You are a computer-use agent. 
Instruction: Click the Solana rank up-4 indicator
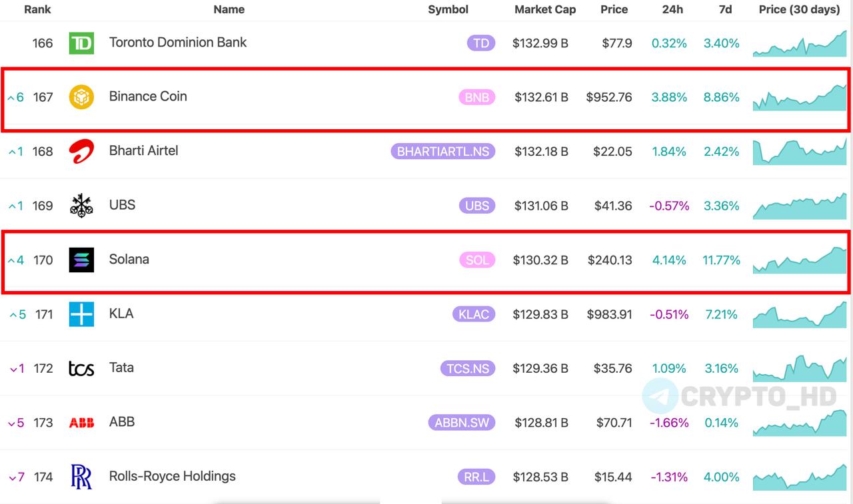coord(16,260)
